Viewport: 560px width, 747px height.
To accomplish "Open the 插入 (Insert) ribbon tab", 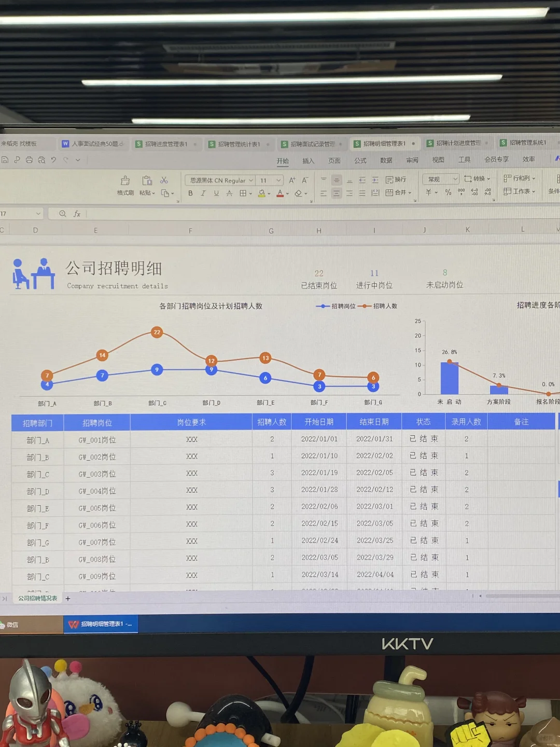I will 309,161.
